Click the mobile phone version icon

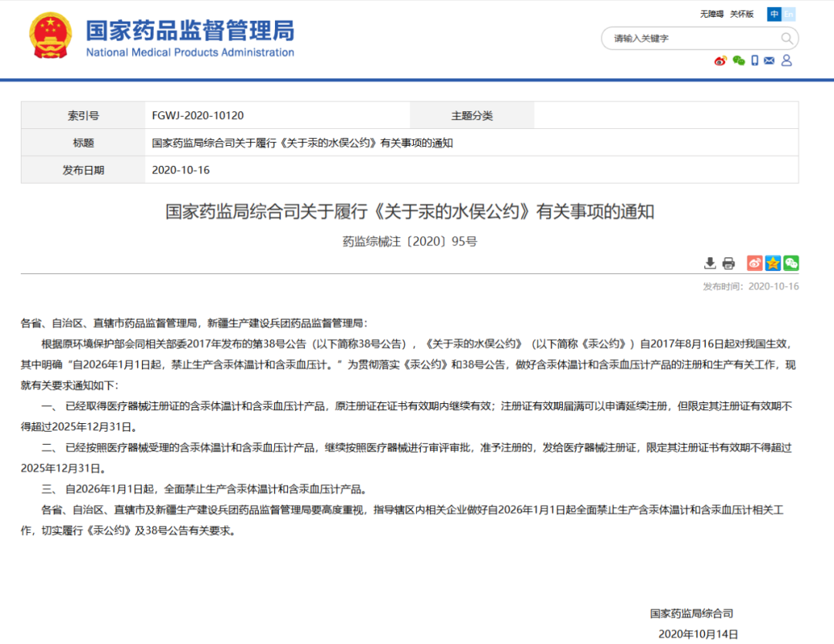(754, 61)
